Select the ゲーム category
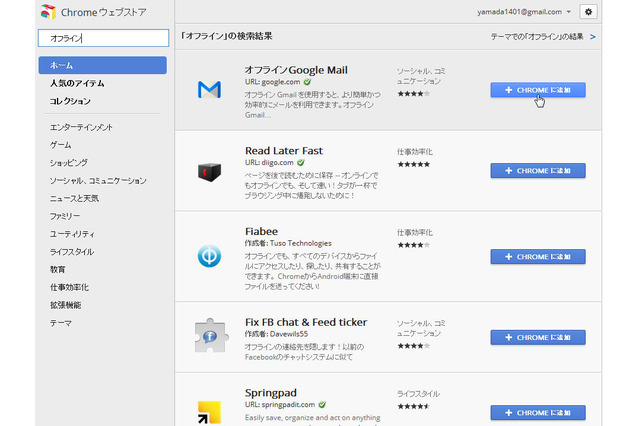This screenshot has height=426, width=640. point(60,145)
